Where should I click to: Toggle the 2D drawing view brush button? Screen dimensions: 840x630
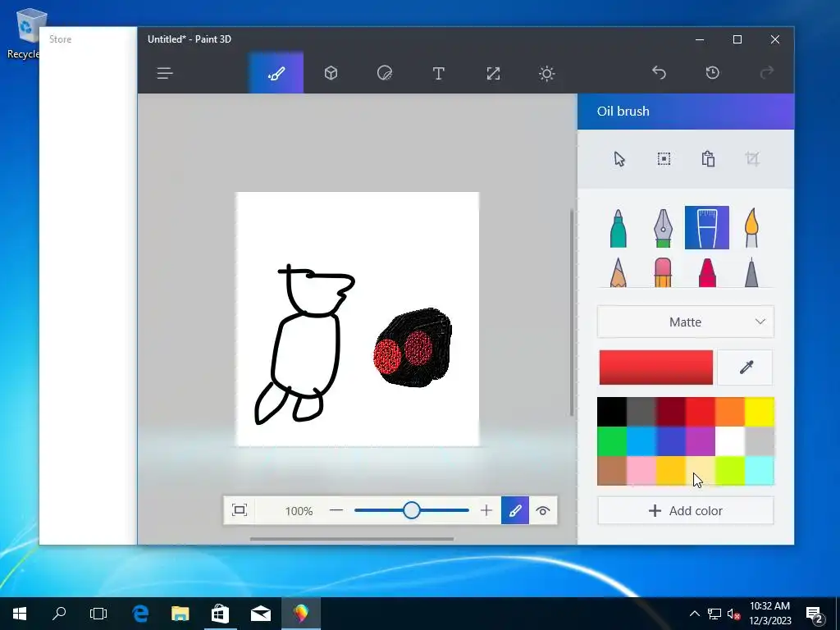(515, 510)
